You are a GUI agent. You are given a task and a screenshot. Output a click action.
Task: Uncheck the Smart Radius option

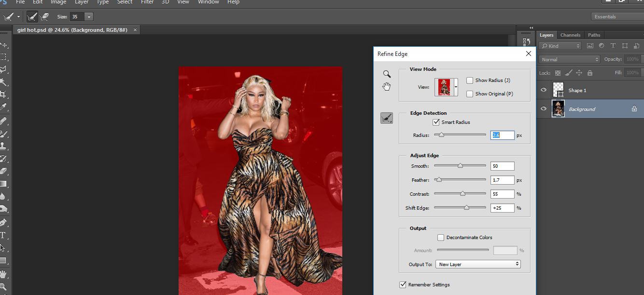[436, 122]
